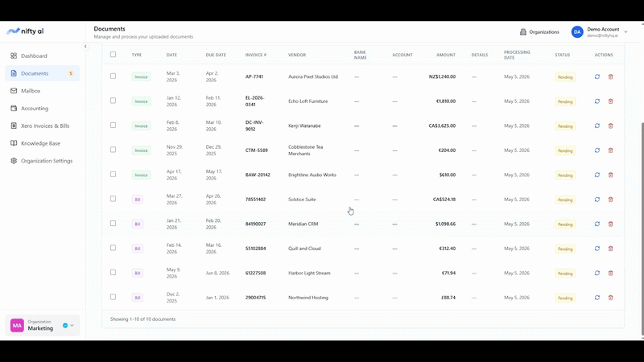Click the DUE DATE column header
This screenshot has width=644, height=362.
[216, 55]
